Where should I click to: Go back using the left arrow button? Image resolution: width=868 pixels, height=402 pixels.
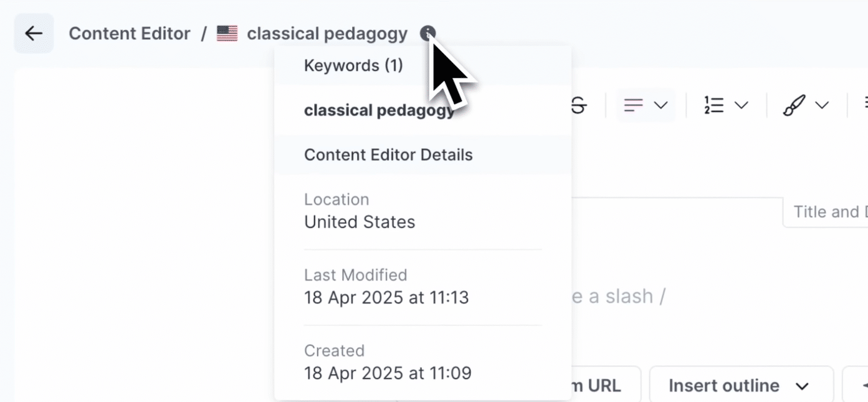(x=34, y=33)
